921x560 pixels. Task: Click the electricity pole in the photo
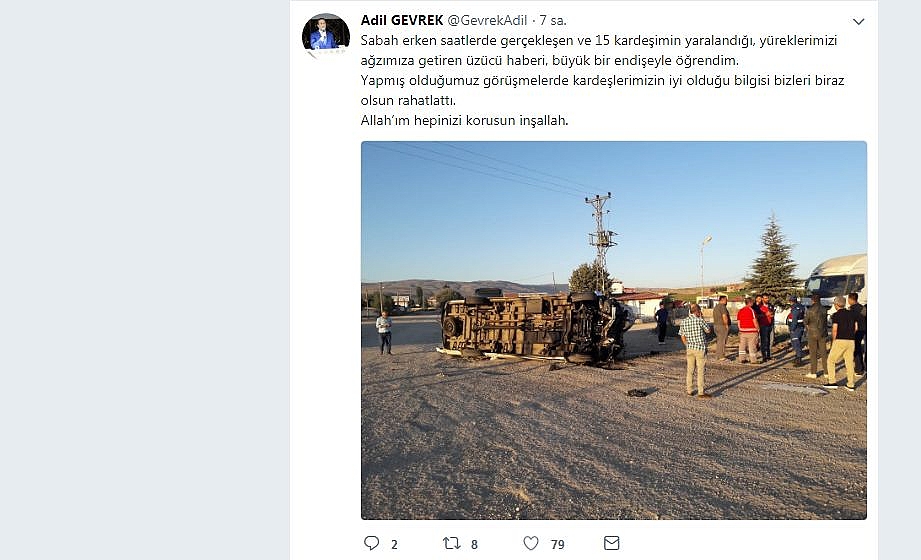[600, 241]
